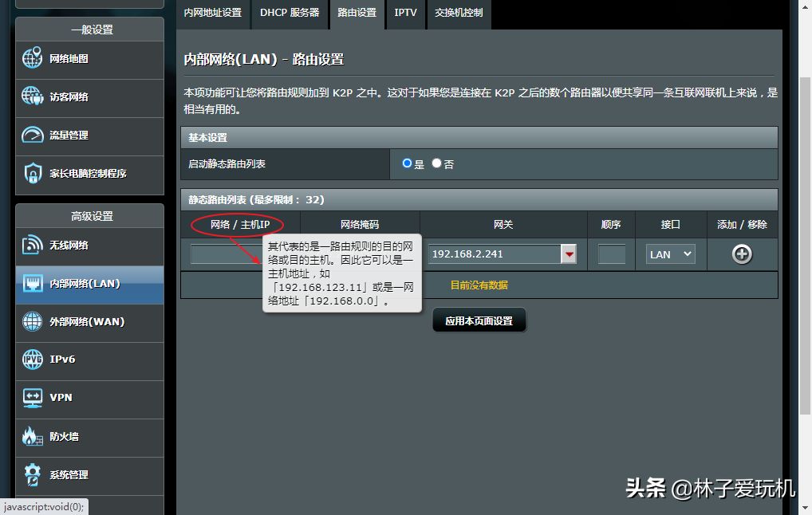Screen dimensions: 812x515
Task: Click the 无线网络 wireless icon
Action: pyautogui.click(x=33, y=245)
